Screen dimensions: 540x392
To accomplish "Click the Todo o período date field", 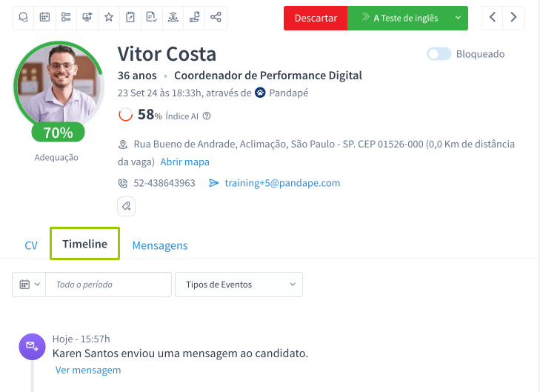I will click(x=108, y=285).
